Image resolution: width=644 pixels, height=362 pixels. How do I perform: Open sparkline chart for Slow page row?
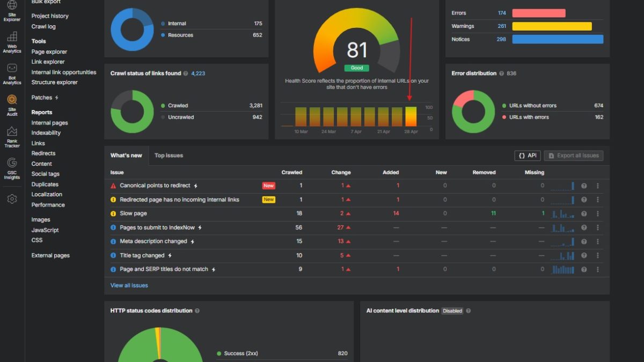click(x=562, y=213)
